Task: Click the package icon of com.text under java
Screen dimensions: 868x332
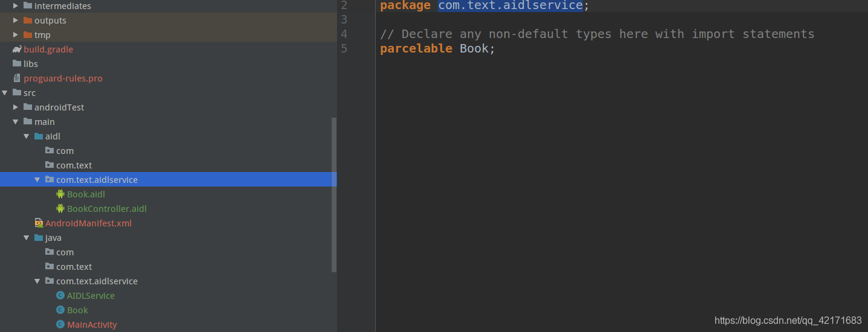Action: coord(50,266)
